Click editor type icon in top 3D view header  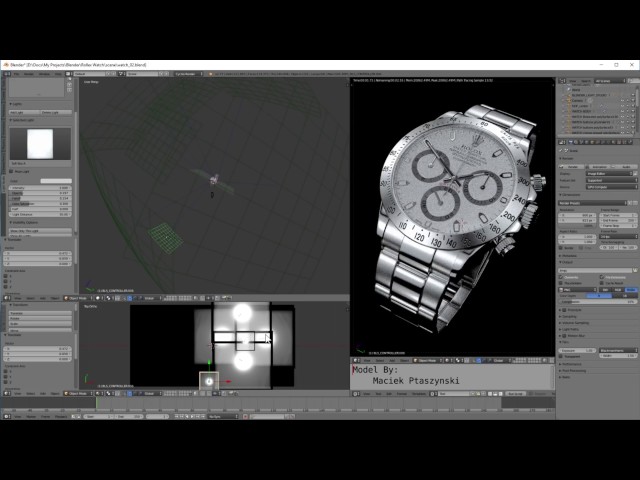coord(7,298)
